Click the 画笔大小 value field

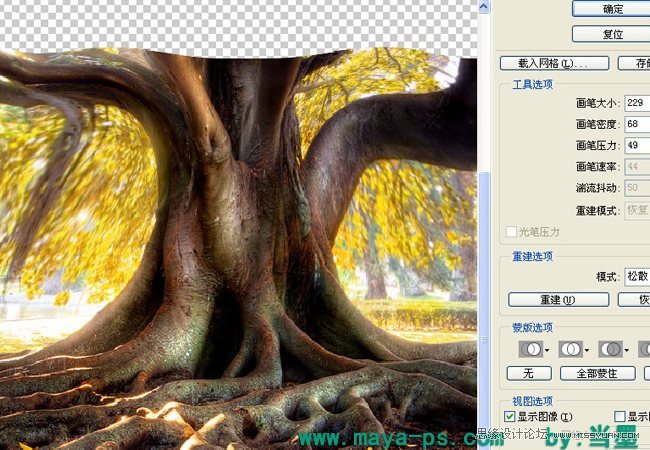point(636,103)
